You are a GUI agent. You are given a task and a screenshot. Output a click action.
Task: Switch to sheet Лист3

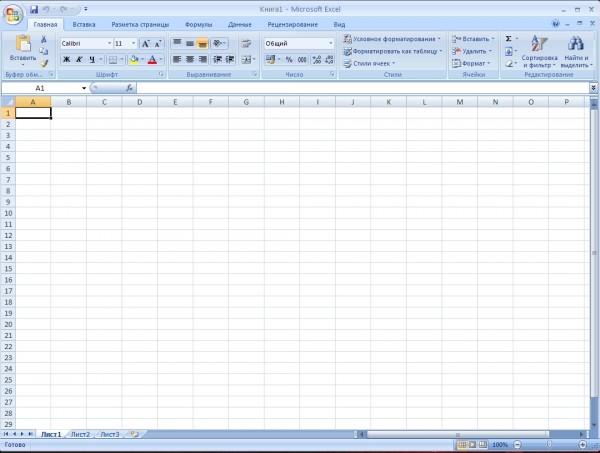coord(110,434)
